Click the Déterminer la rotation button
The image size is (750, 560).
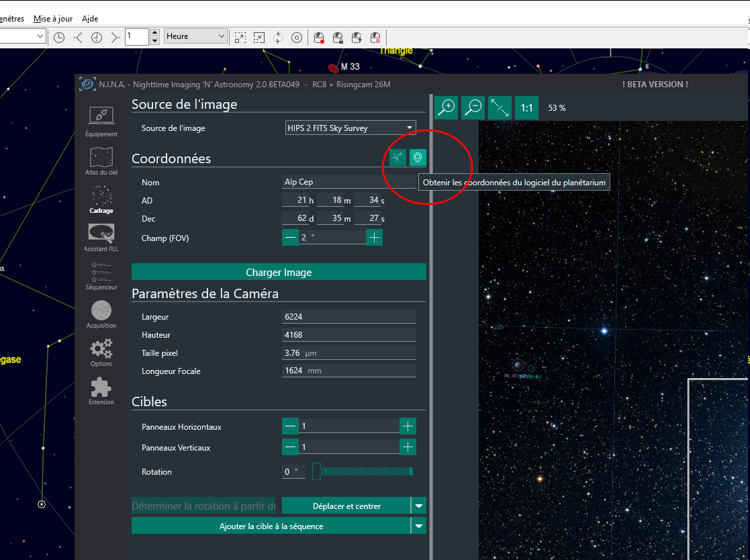point(203,506)
